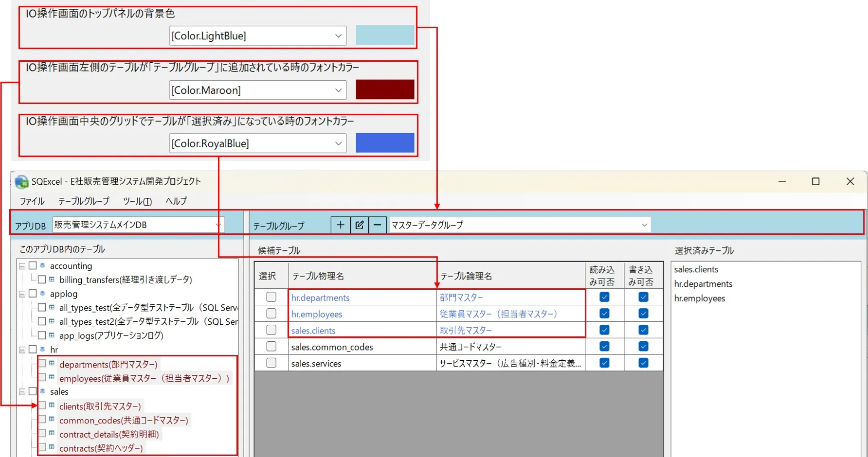This screenshot has height=457, width=868.
Task: Click table icon beside common_codes tree item
Action: coord(52,419)
